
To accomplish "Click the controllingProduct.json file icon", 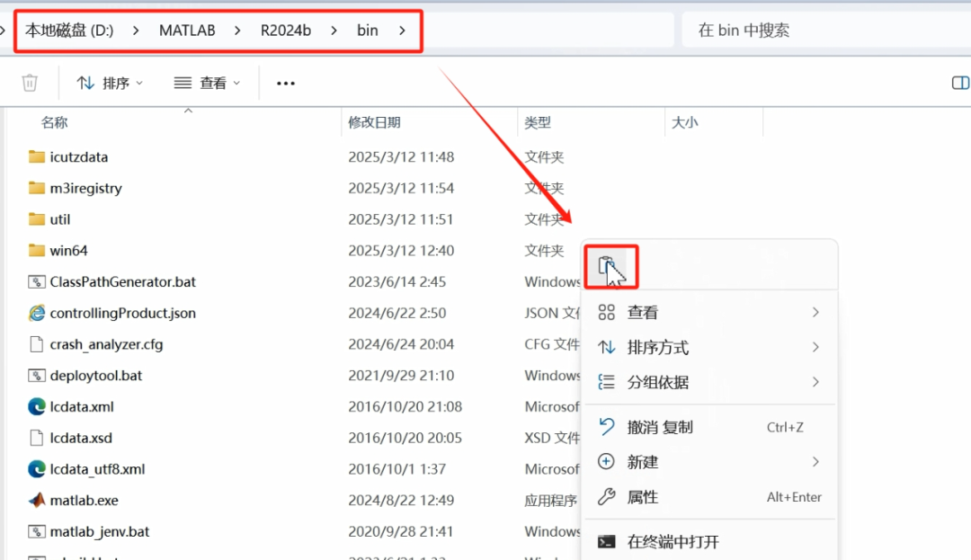I will click(x=37, y=313).
